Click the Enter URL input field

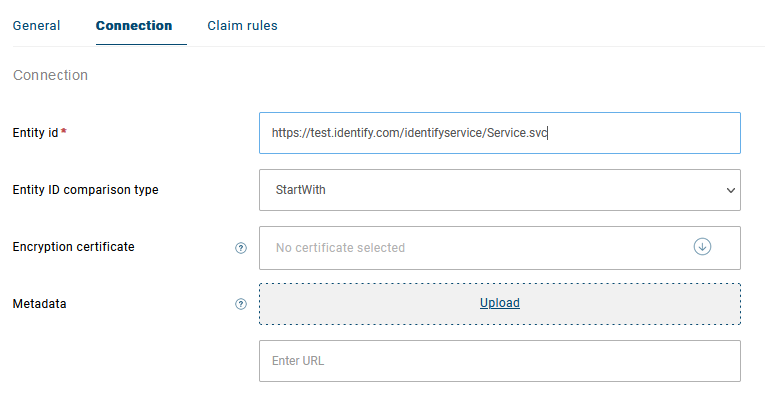pyautogui.click(x=500, y=361)
